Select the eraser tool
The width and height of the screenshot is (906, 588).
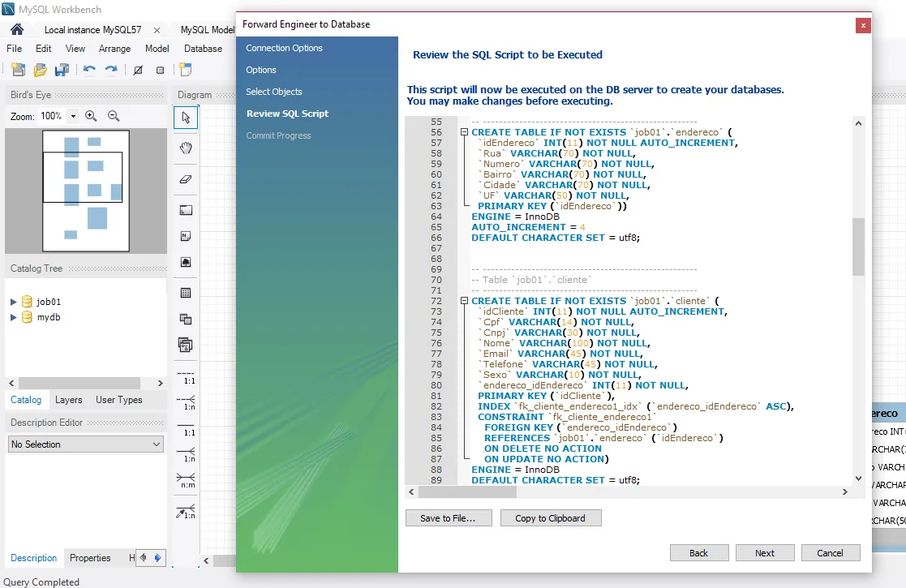click(x=186, y=179)
